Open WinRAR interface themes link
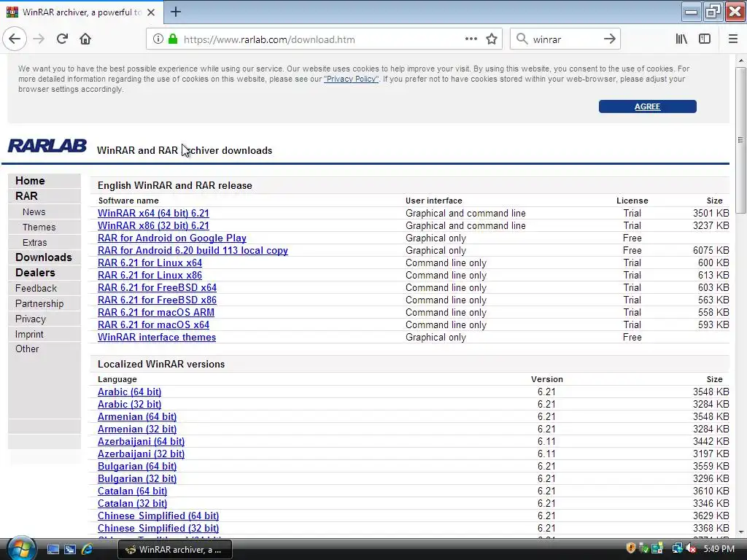Image resolution: width=747 pixels, height=560 pixels. [157, 337]
